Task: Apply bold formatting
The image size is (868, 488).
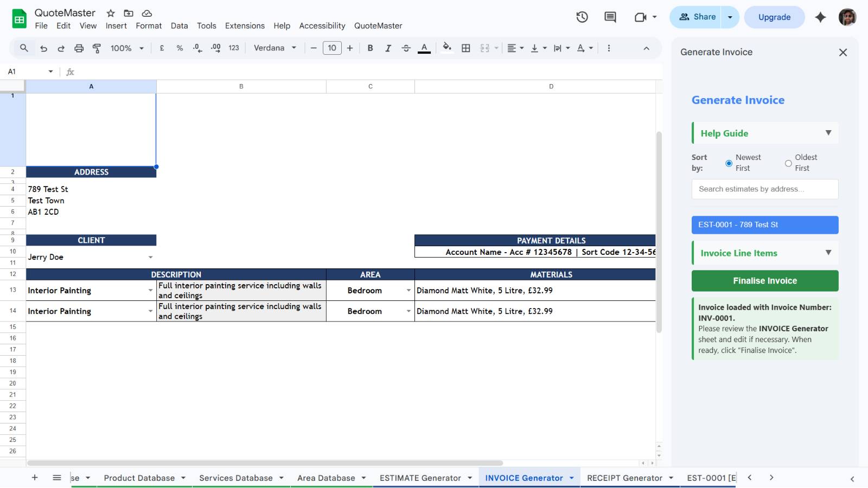Action: [x=370, y=48]
